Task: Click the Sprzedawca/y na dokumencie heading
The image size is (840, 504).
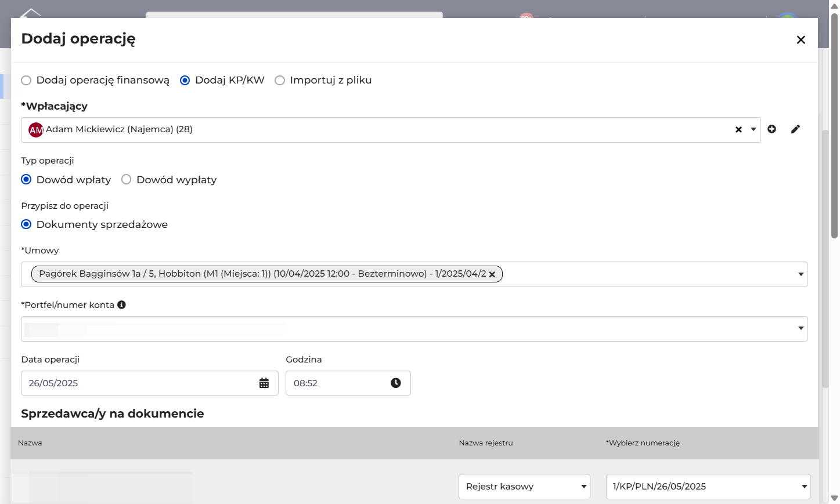Action: coord(113,414)
